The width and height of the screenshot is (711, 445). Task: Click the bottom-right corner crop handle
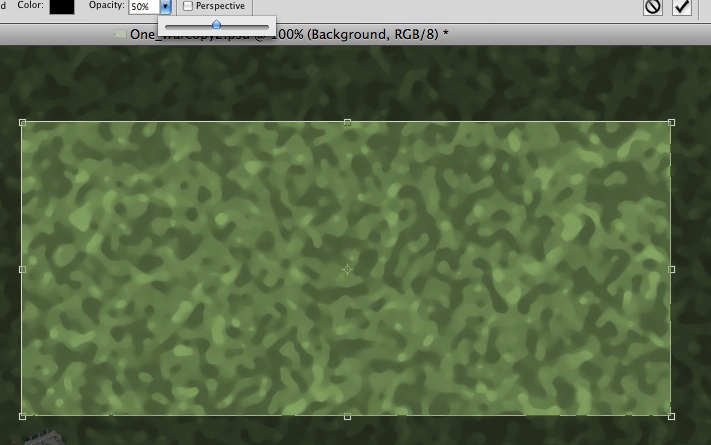tap(671, 416)
